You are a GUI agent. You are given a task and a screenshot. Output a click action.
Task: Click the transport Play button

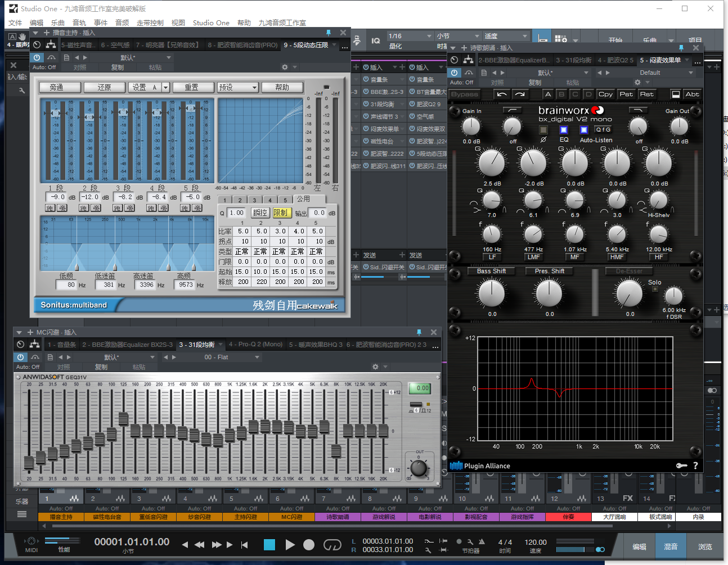pyautogui.click(x=290, y=544)
